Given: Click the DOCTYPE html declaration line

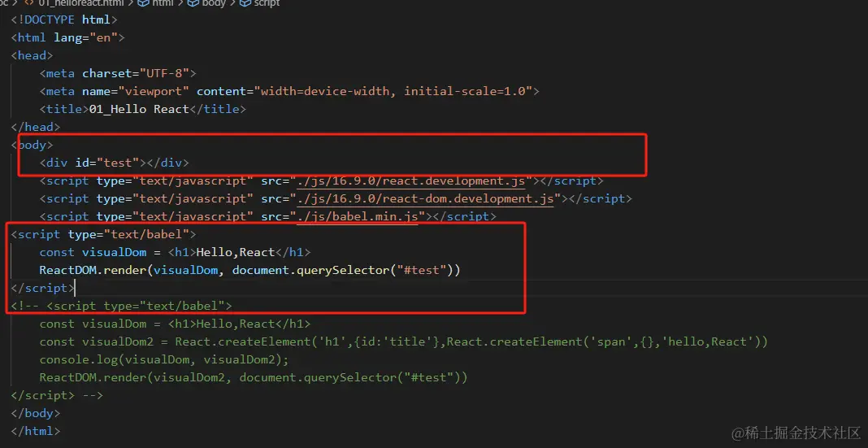Looking at the screenshot, I should (x=64, y=20).
